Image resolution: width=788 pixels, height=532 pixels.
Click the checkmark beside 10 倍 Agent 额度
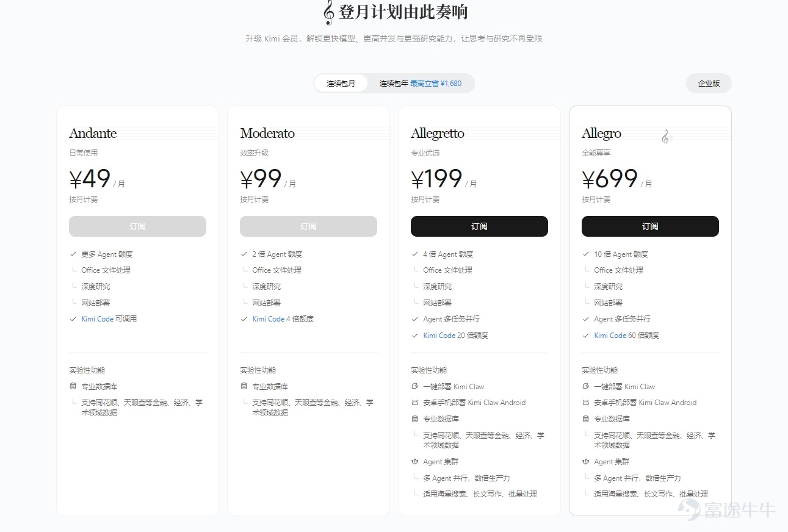click(x=586, y=254)
